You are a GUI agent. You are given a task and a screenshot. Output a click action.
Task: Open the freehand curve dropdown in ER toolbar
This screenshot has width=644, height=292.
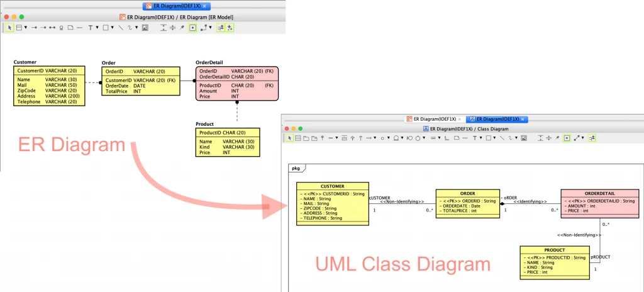tap(136, 28)
